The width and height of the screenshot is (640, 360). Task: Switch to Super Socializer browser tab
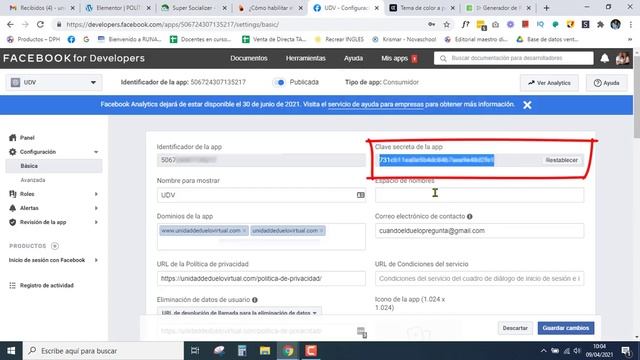pyautogui.click(x=193, y=8)
